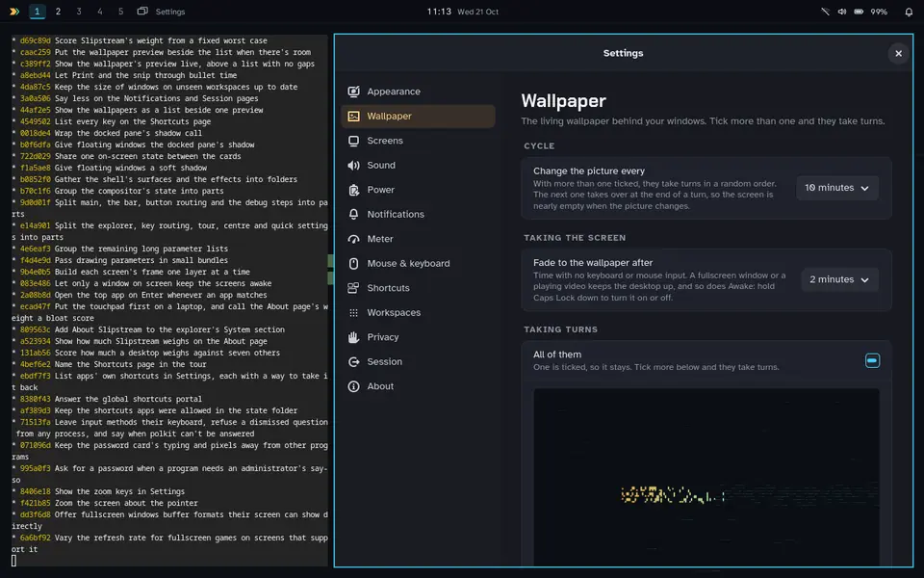Click terminal line 'Let Print and the snip through bullet time'
924x578 pixels.
click(x=145, y=75)
